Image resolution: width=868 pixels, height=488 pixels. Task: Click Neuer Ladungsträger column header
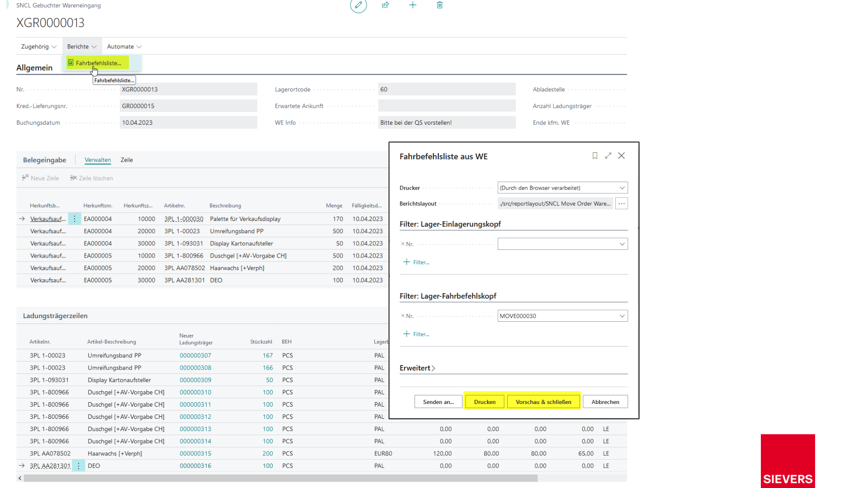[196, 339]
